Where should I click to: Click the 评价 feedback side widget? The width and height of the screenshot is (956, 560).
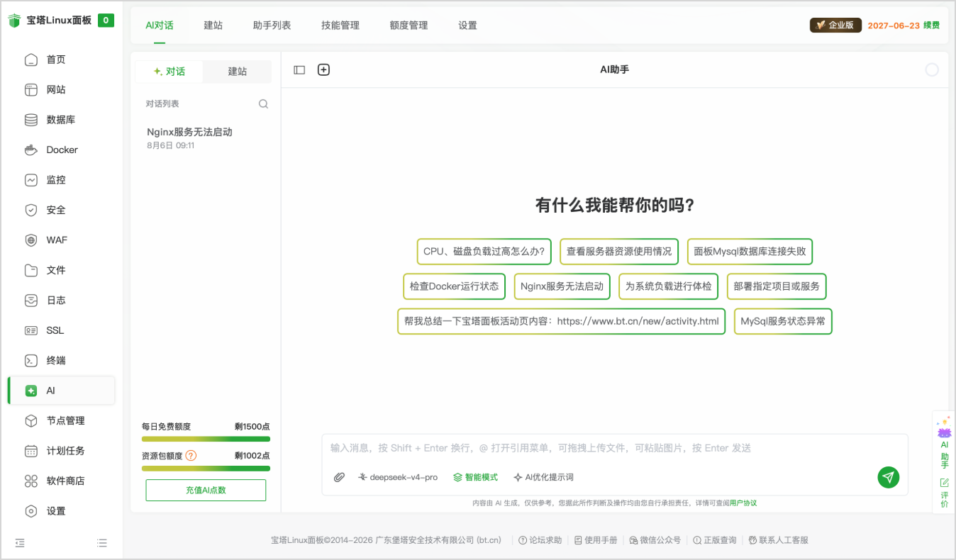click(x=944, y=493)
